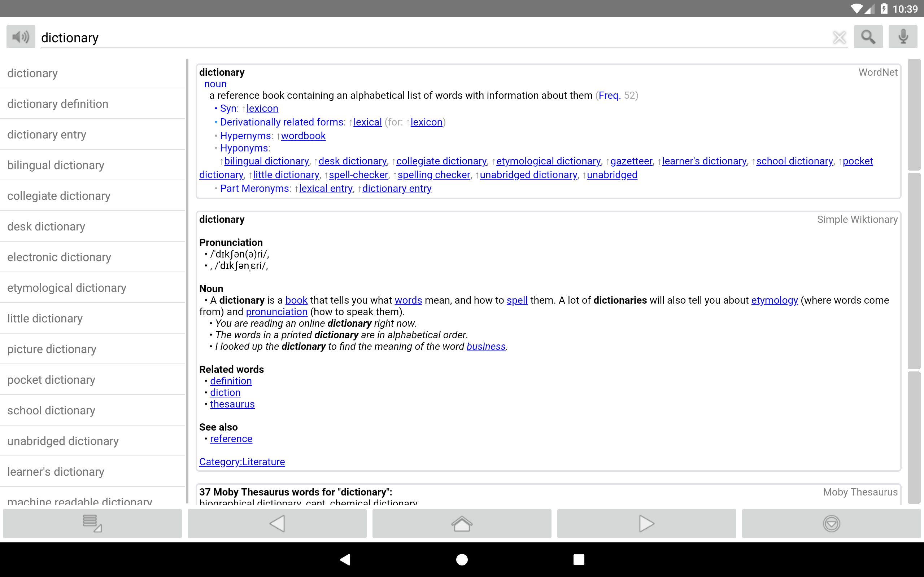Image resolution: width=924 pixels, height=577 pixels.
Task: Open the etymology link in the Wiktionary entry
Action: (774, 300)
